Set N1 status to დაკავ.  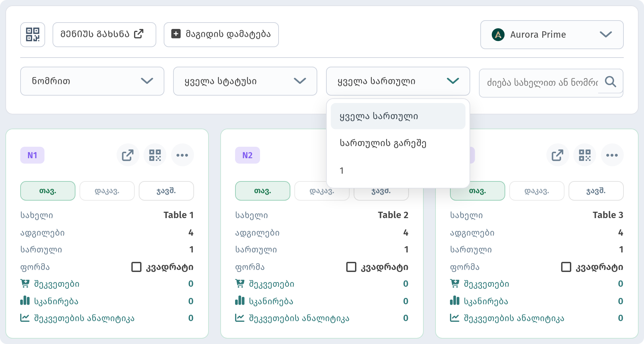pos(107,191)
